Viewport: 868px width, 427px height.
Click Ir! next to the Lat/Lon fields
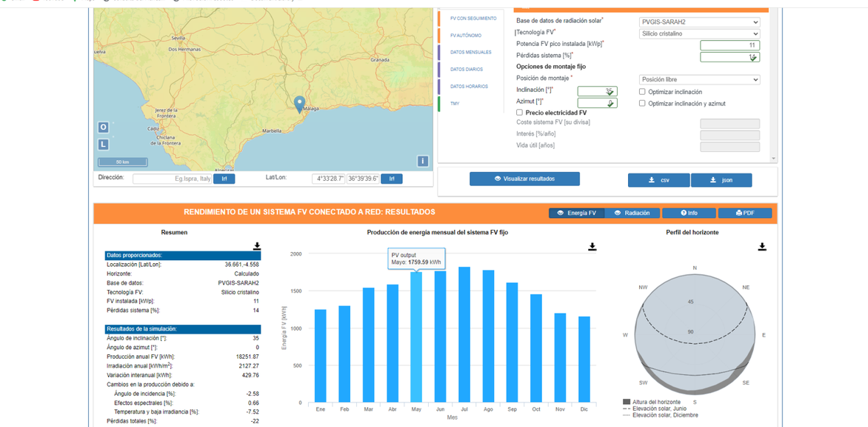pos(391,179)
